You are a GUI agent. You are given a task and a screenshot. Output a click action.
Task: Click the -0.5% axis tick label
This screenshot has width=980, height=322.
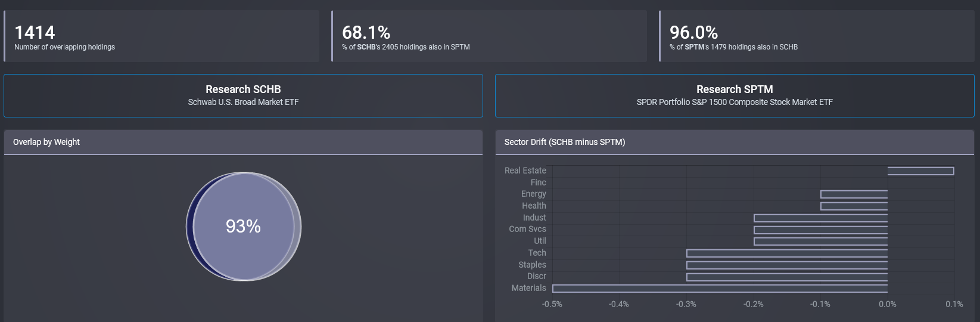552,304
